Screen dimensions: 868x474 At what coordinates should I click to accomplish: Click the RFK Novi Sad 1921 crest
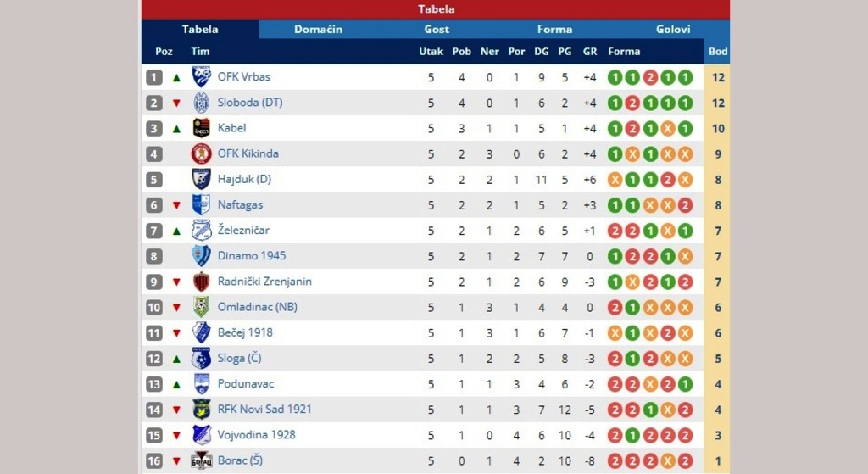[x=201, y=410]
